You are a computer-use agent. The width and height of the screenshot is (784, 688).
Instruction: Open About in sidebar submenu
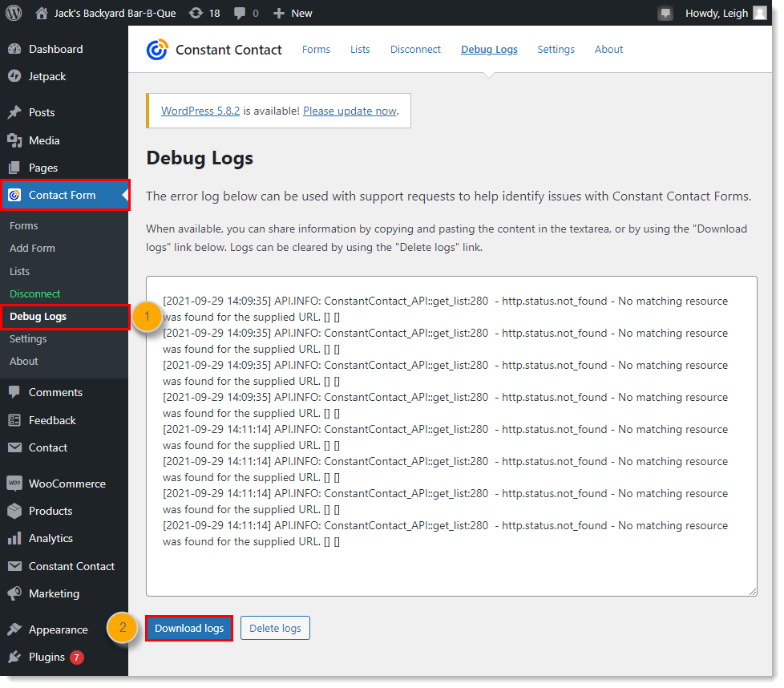[x=23, y=361]
